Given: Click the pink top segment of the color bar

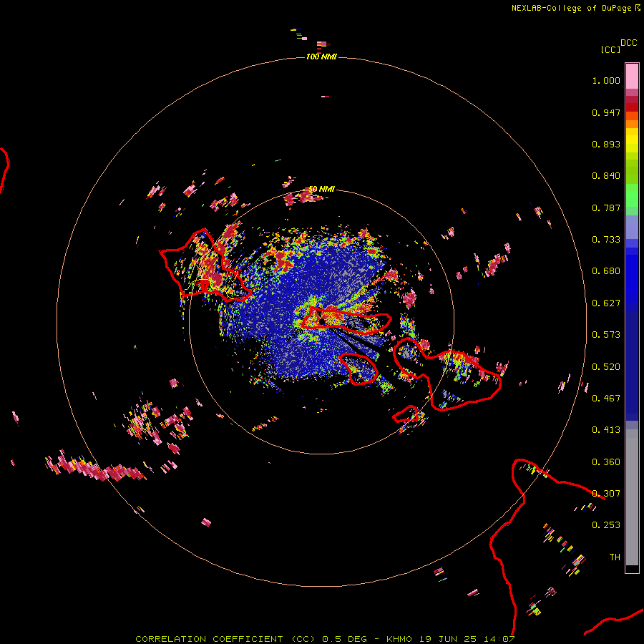Looking at the screenshot, I should click(632, 77).
